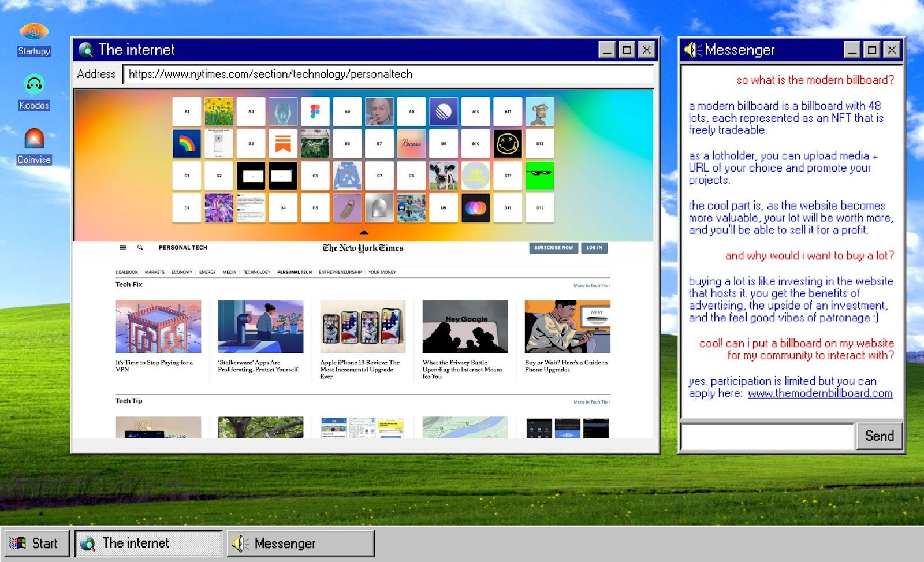Image resolution: width=924 pixels, height=562 pixels.
Task: Click the Messenger message input box
Action: [767, 436]
